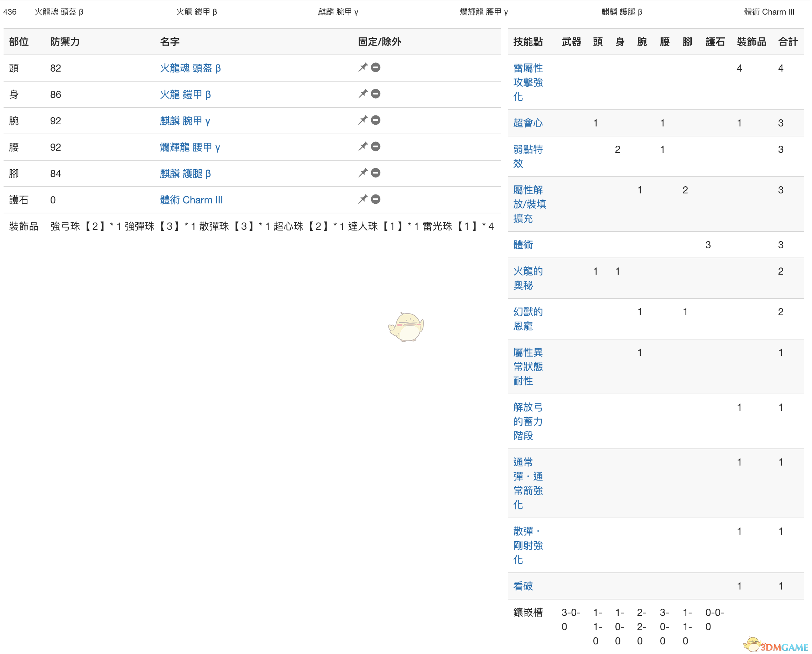Image resolution: width=812 pixels, height=654 pixels.
Task: Open the 看破 skill link
Action: (523, 586)
